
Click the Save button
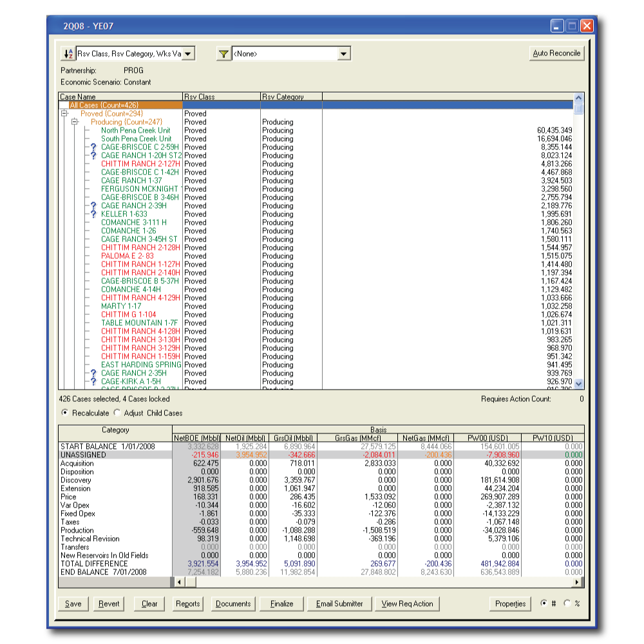click(73, 604)
